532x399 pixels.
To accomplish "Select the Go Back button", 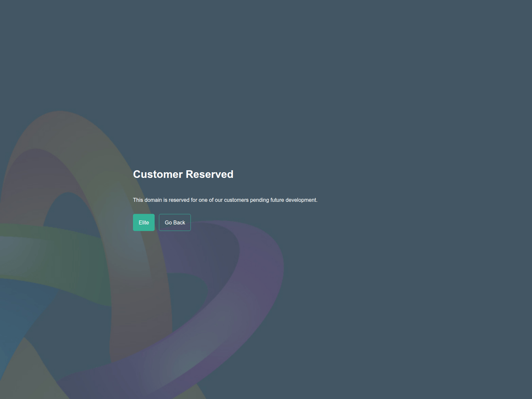I will [x=175, y=222].
